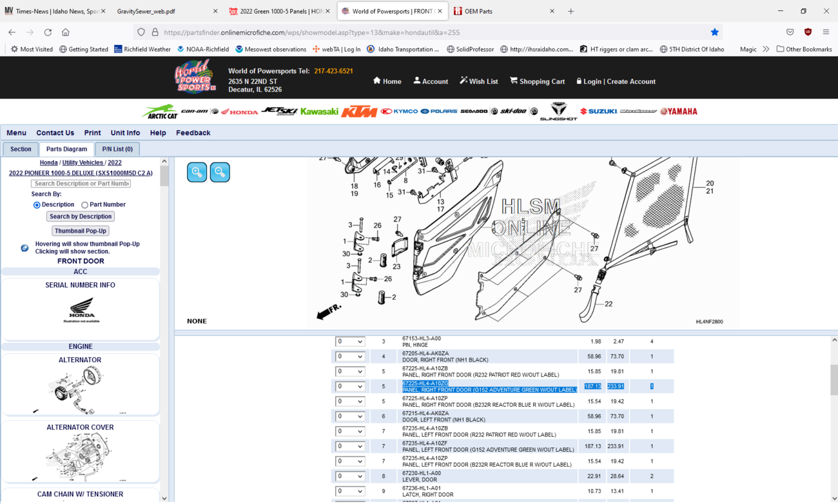
Task: Open the Polaris brand logo
Action: pyautogui.click(x=439, y=111)
